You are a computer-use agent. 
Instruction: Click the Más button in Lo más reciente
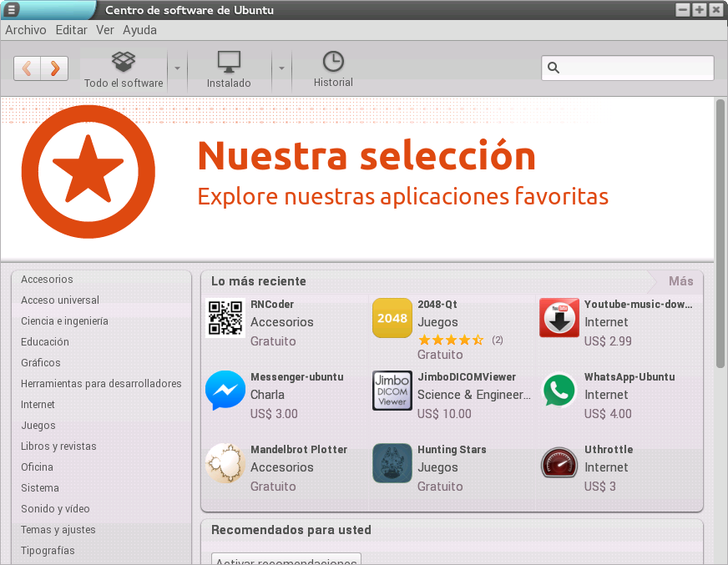[x=680, y=281]
